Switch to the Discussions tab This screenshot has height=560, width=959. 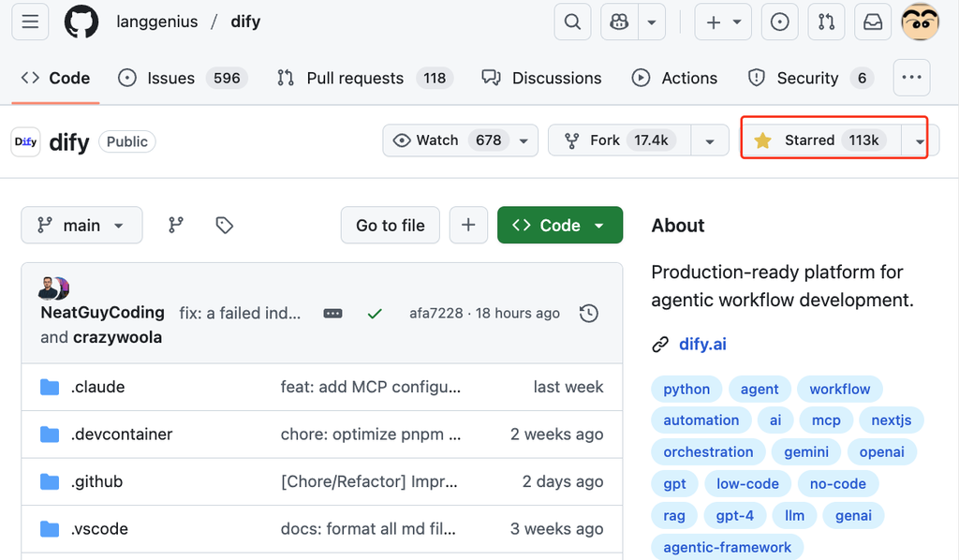pyautogui.click(x=541, y=79)
